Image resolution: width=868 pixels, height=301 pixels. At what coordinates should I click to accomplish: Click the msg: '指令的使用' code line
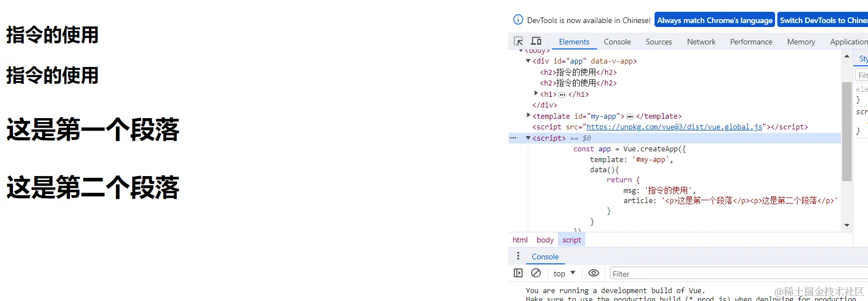coord(660,190)
